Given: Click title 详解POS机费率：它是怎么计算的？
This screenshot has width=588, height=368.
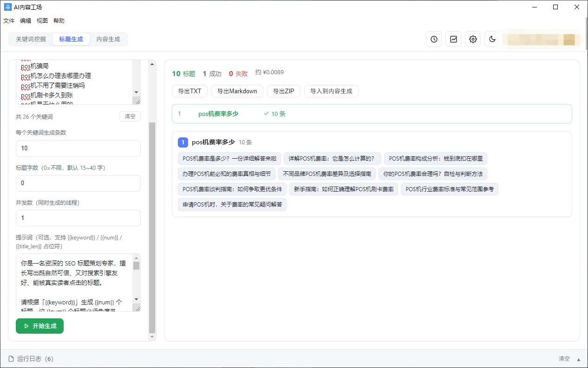Looking at the screenshot, I should pos(333,158).
